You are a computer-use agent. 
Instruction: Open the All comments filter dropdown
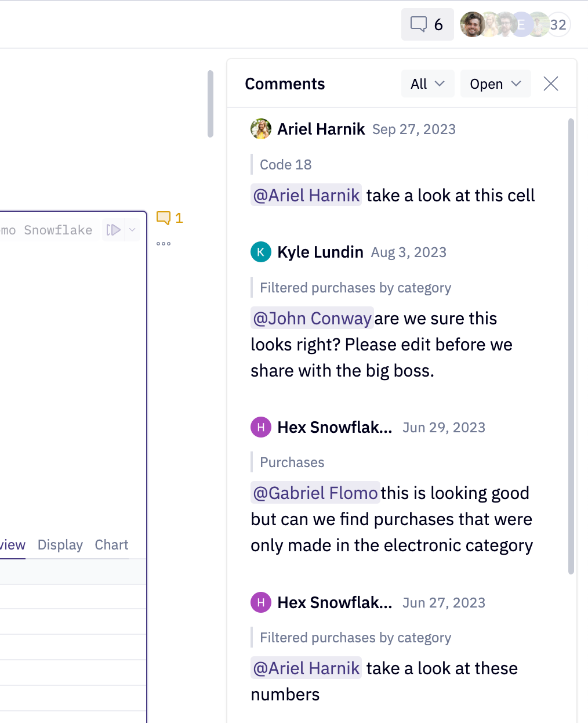[x=427, y=84]
